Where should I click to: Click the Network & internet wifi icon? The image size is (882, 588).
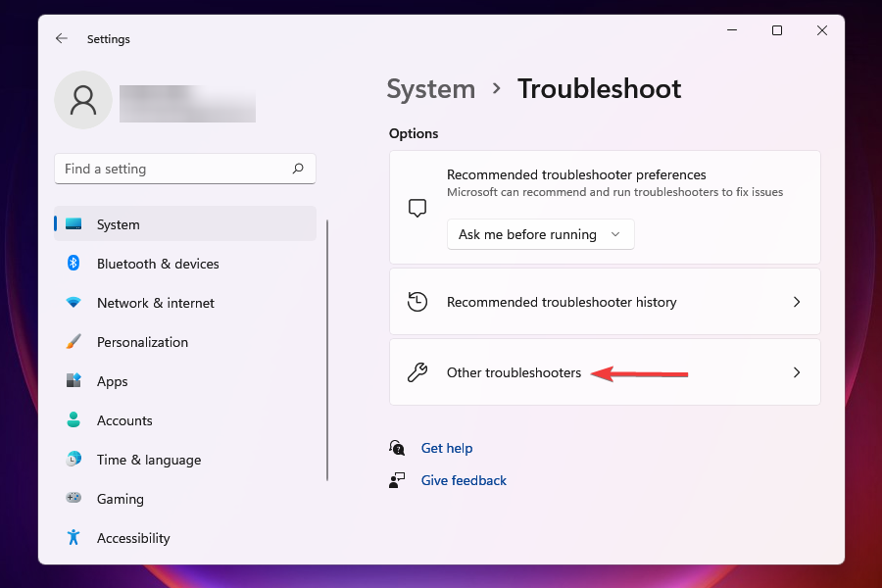coord(73,303)
